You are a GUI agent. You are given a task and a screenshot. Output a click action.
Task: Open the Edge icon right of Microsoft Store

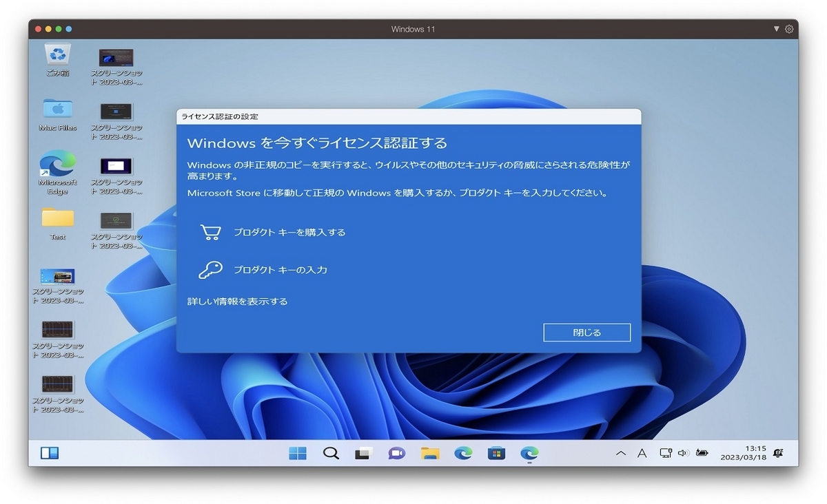coord(529,453)
